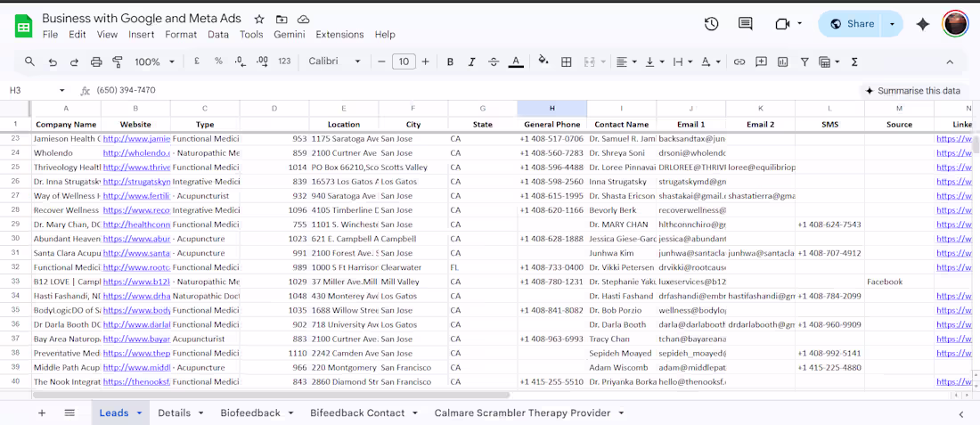Open the Insert menu
This screenshot has width=980, height=425.
point(142,35)
